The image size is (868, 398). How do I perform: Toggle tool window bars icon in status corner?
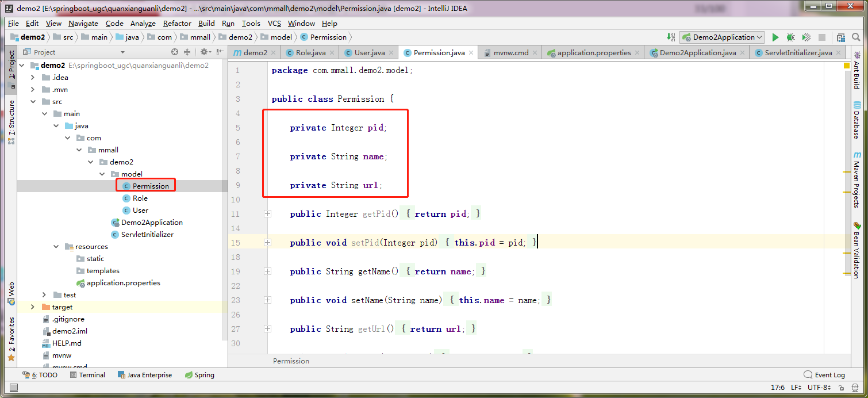coord(13,388)
